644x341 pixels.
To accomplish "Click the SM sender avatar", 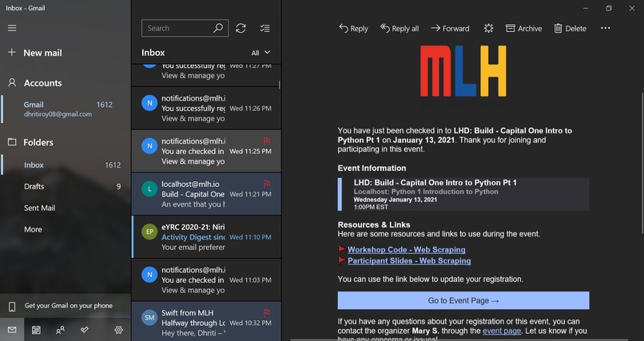I will pyautogui.click(x=149, y=317).
